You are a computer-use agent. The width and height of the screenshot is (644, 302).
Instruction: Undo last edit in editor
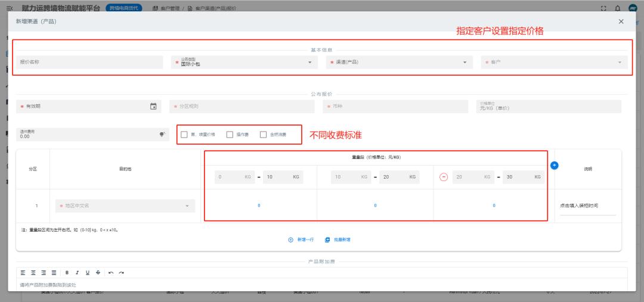(x=111, y=272)
